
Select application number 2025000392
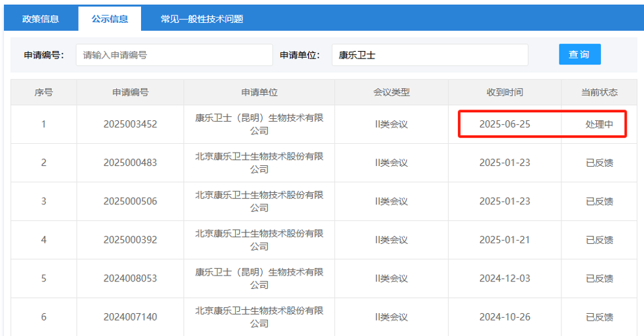(130, 240)
